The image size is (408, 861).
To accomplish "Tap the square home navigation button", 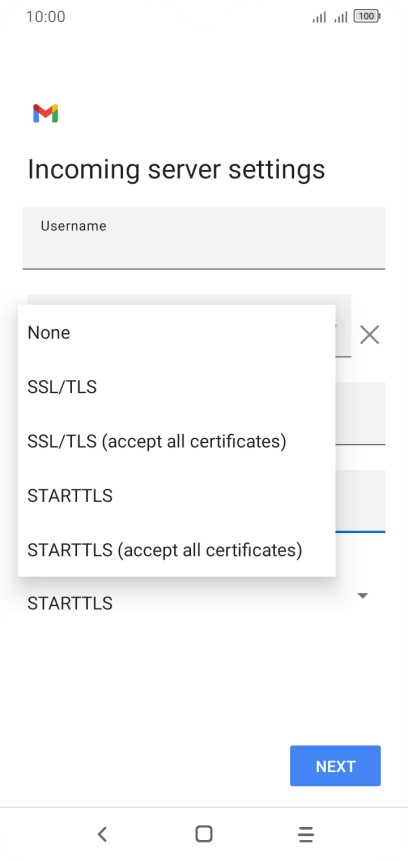I will [204, 834].
